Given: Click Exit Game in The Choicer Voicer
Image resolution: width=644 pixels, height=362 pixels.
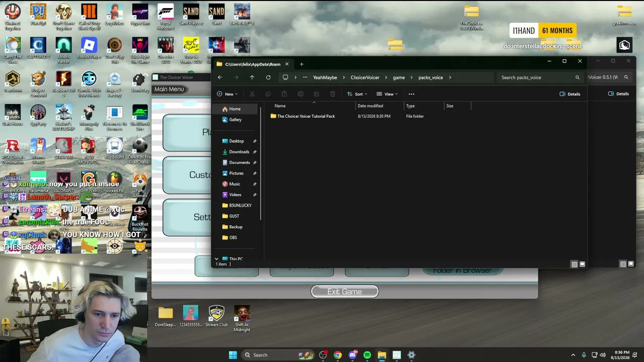Looking at the screenshot, I should coord(345,292).
